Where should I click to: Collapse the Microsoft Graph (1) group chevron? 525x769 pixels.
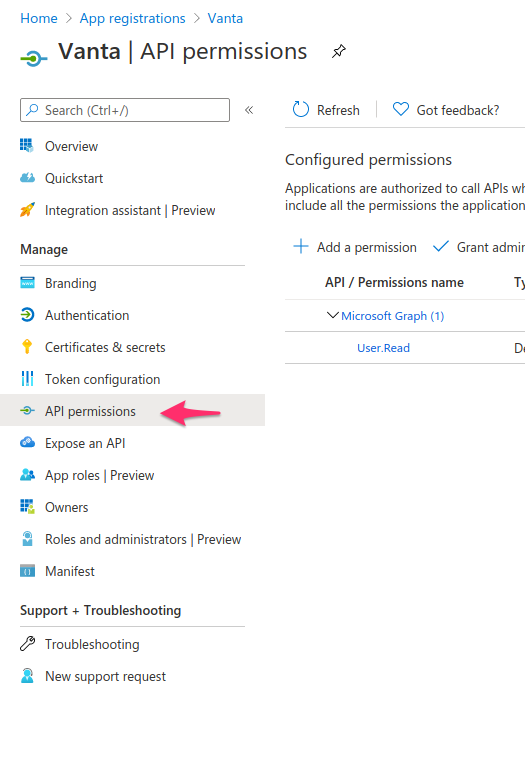[333, 315]
